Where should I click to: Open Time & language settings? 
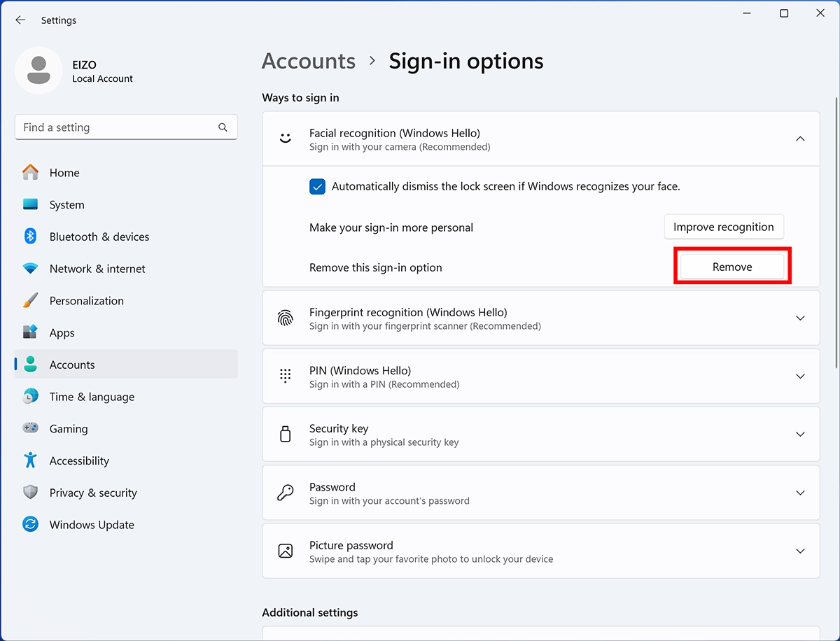point(126,397)
